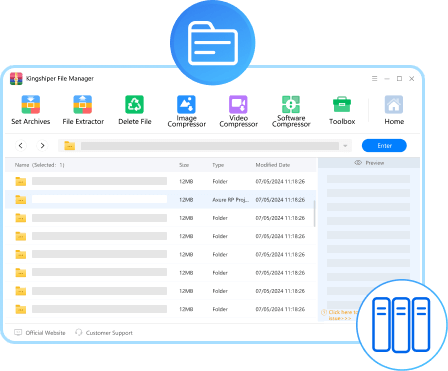This screenshot has width=448, height=371.
Task: Sort files by Modified Date column
Action: 273,165
